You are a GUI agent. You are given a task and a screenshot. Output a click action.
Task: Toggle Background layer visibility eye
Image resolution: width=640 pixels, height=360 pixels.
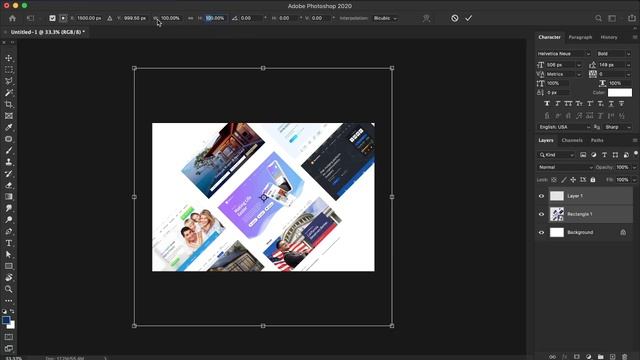[542, 232]
